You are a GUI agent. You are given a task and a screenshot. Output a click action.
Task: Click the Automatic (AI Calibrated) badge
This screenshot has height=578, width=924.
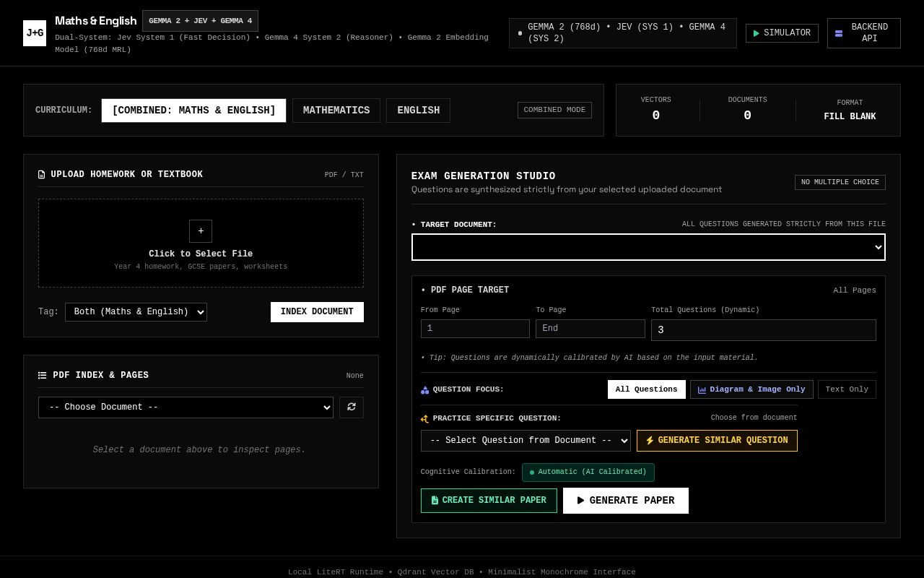pos(588,473)
